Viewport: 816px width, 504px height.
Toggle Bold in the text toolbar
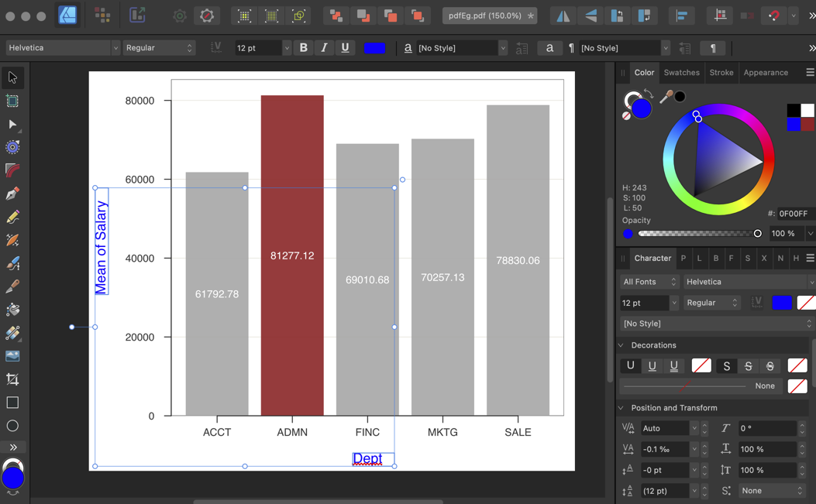[304, 48]
